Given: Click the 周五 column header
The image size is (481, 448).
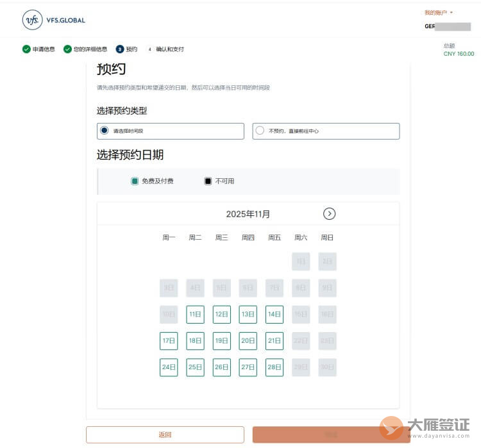Looking at the screenshot, I should (x=274, y=237).
